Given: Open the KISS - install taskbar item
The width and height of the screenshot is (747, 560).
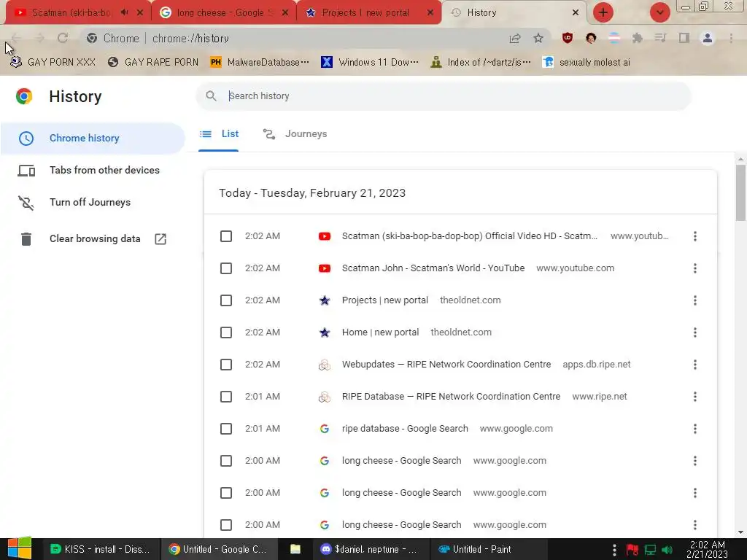Looking at the screenshot, I should [x=100, y=549].
